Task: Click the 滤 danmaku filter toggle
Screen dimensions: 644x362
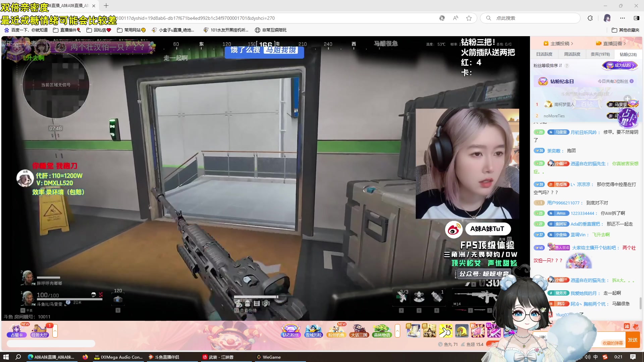Action: [x=627, y=326]
